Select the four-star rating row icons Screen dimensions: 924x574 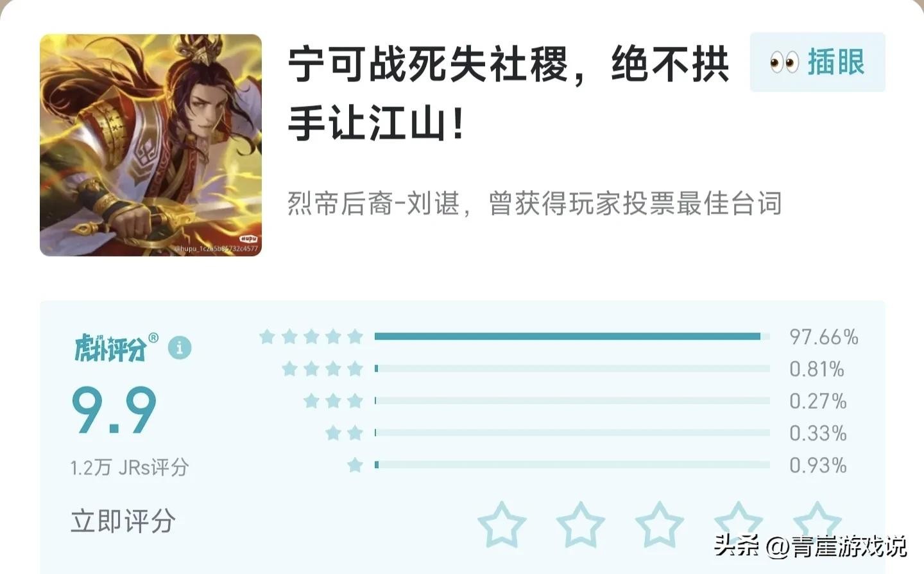[x=322, y=369]
